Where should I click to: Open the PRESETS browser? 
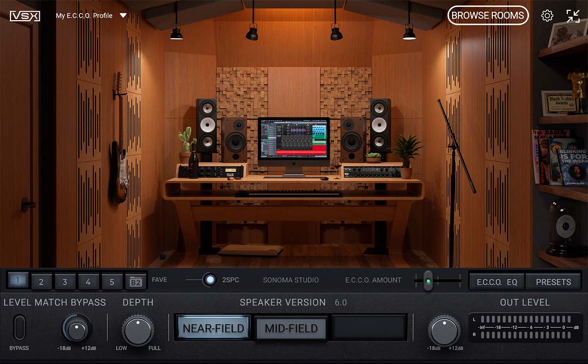click(554, 282)
